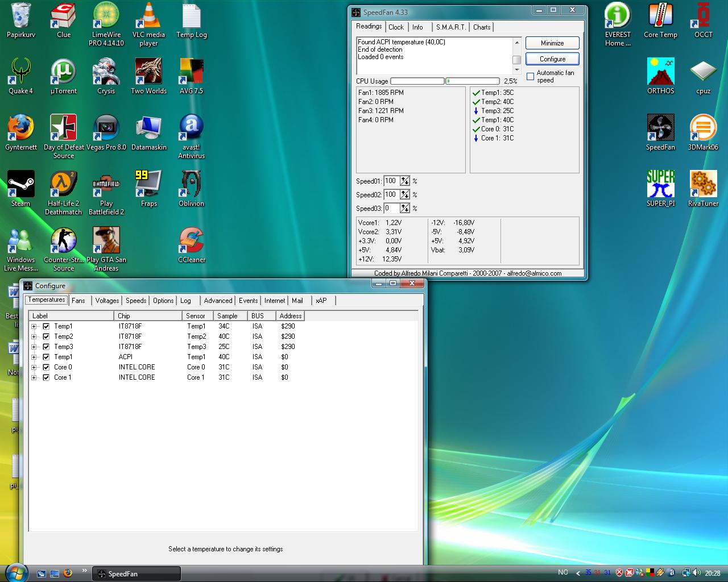The image size is (728, 582).
Task: Sort by the Sample column header
Action: 230,316
